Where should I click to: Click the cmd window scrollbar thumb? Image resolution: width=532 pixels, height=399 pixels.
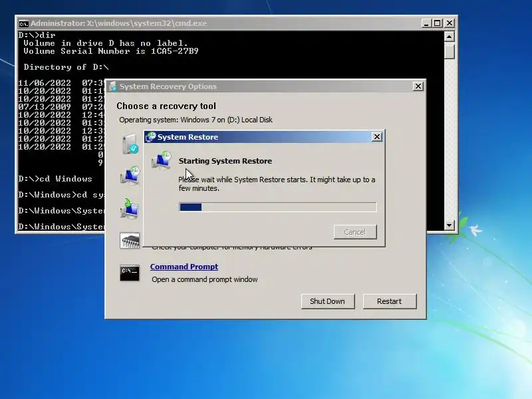450,51
